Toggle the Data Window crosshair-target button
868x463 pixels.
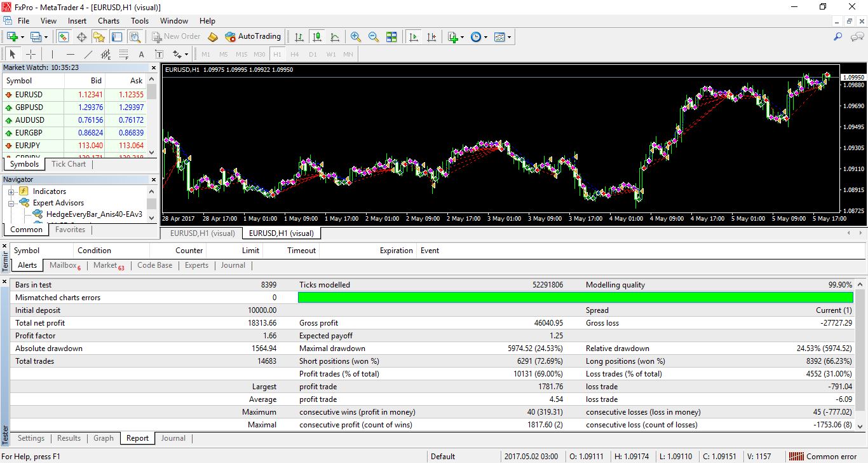[x=81, y=37]
